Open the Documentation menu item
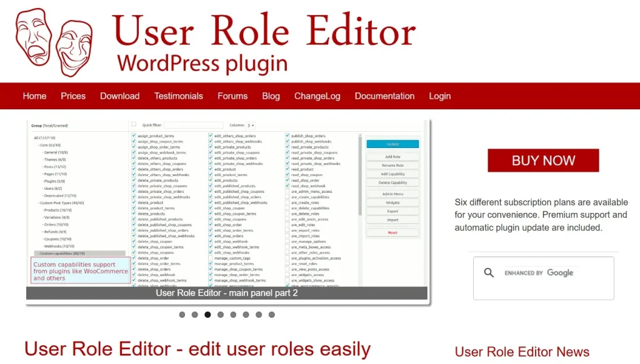This screenshot has height=364, width=640. (x=384, y=96)
